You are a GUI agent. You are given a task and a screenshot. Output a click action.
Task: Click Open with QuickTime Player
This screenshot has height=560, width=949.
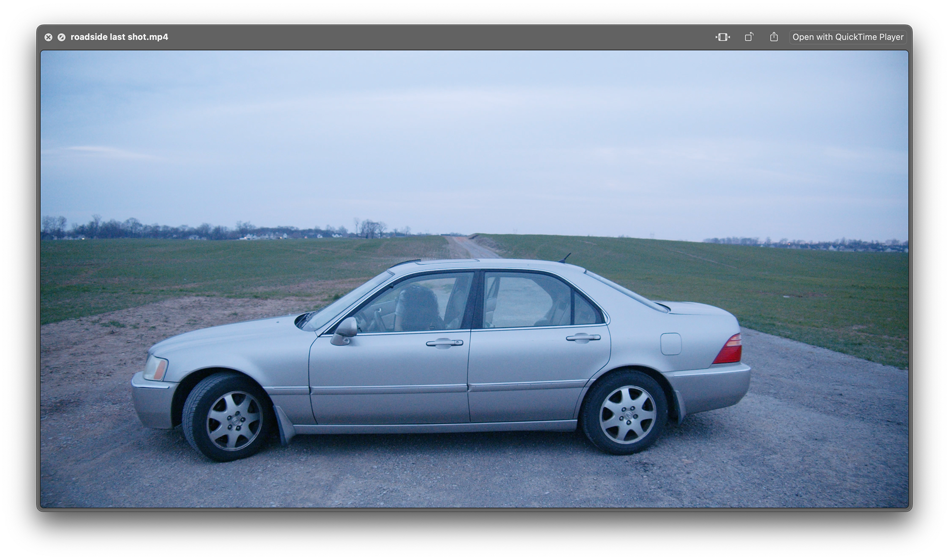point(848,37)
